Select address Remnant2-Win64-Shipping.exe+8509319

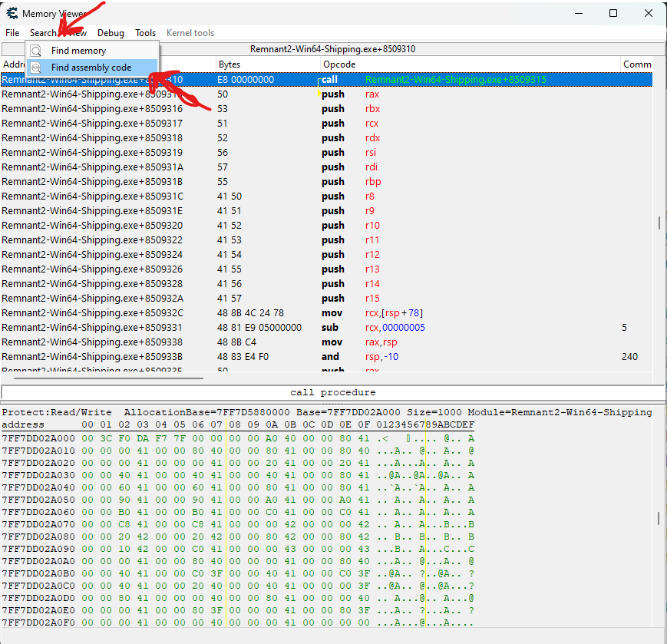pos(92,152)
